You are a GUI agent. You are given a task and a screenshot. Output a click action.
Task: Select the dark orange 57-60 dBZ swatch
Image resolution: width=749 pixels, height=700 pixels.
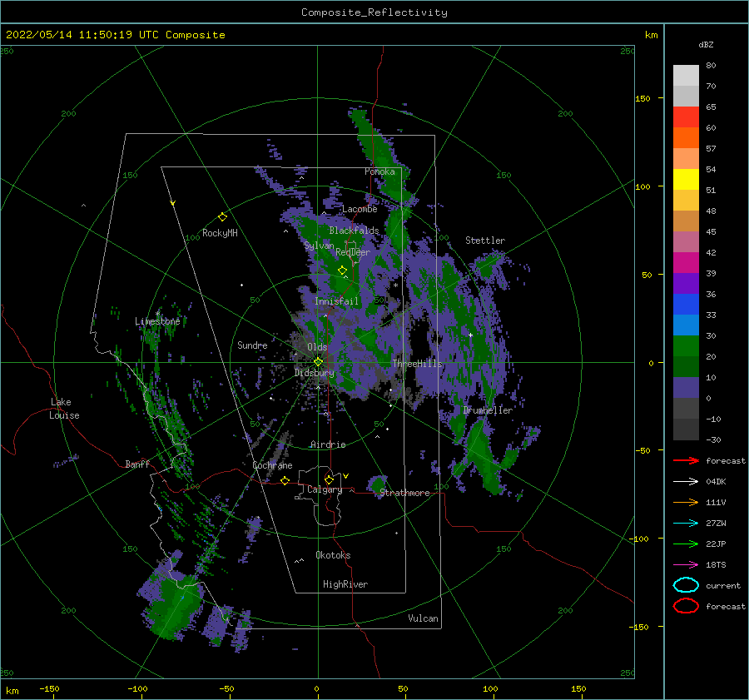pyautogui.click(x=686, y=137)
